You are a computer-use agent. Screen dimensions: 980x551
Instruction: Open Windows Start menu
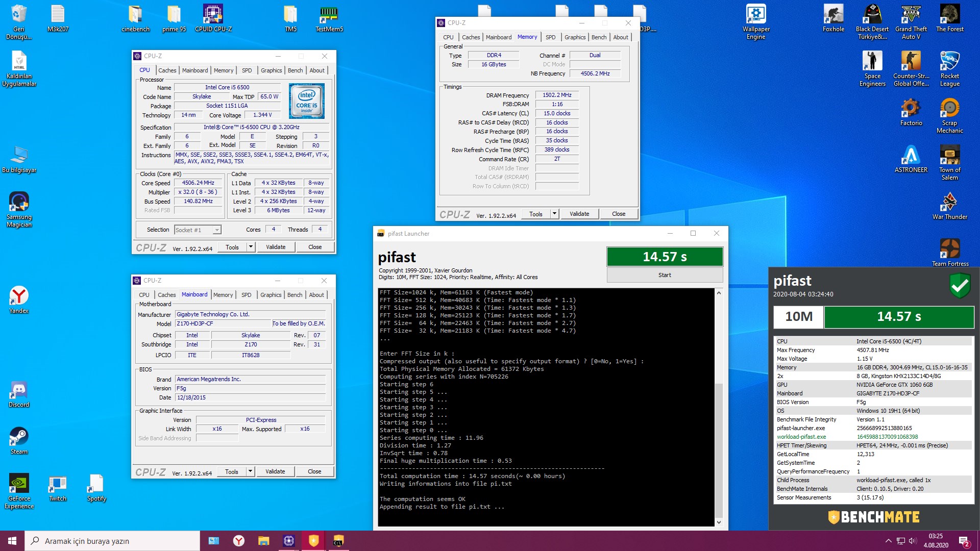12,541
